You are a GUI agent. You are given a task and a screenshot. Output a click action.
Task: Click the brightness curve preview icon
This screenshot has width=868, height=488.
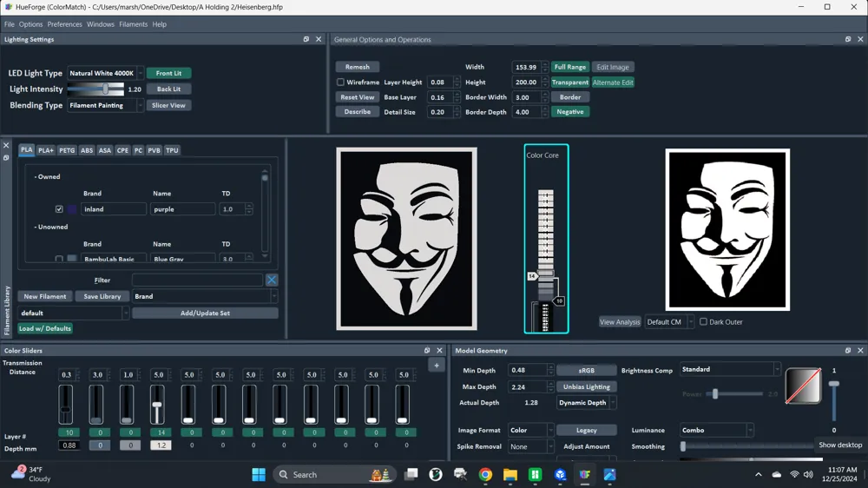pyautogui.click(x=803, y=386)
